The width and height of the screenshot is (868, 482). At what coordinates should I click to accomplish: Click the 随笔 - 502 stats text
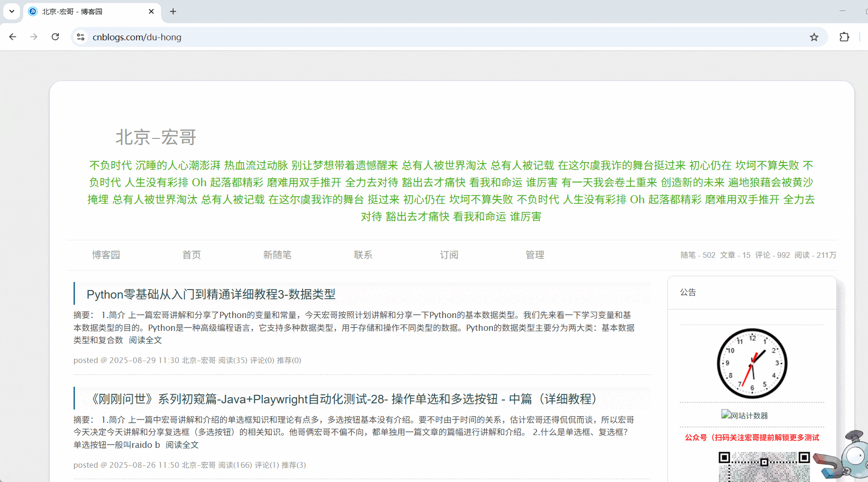tap(698, 255)
